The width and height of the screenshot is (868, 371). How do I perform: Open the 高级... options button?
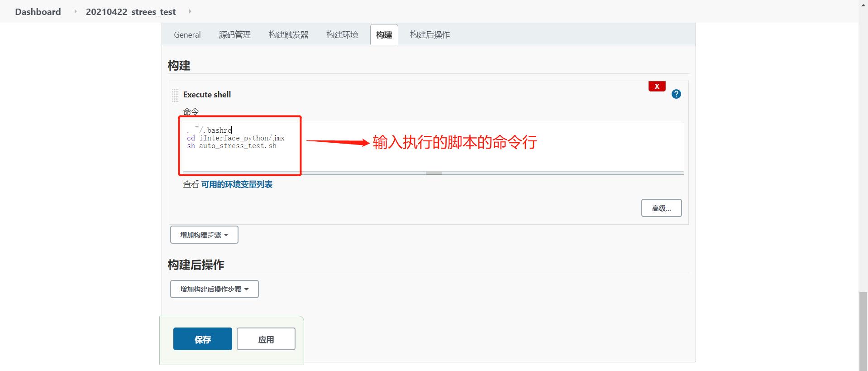pyautogui.click(x=661, y=208)
